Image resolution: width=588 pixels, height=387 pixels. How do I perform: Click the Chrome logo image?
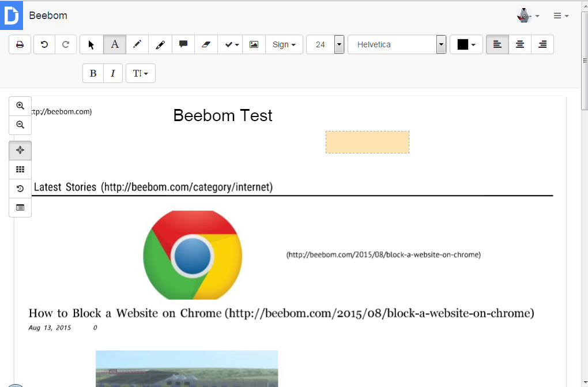(x=193, y=255)
